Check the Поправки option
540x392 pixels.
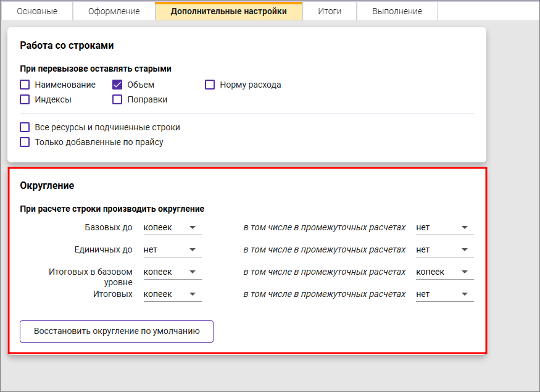click(x=117, y=99)
